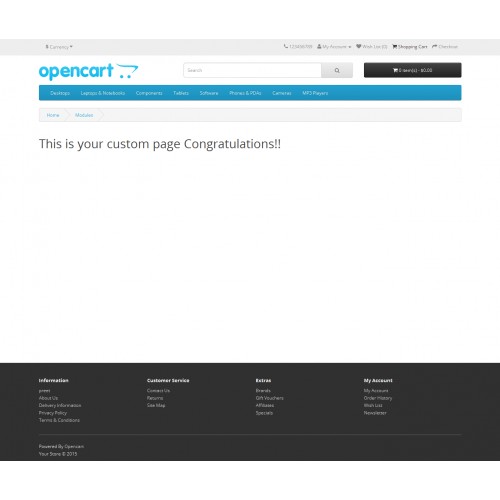Click the phone number icon
Viewport: 500px width, 500px height.
tap(286, 46)
